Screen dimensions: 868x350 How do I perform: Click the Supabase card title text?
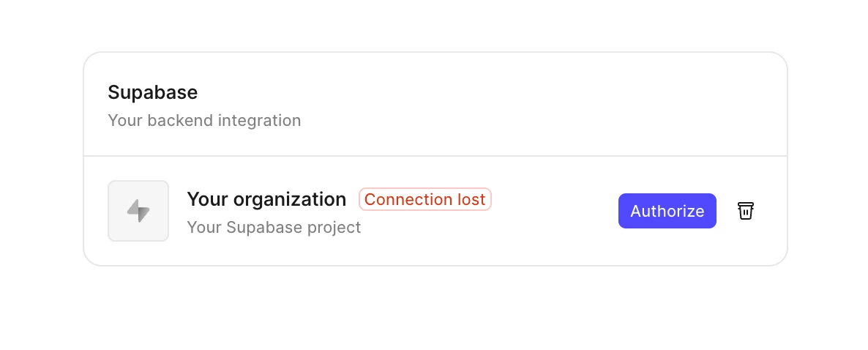coord(153,92)
